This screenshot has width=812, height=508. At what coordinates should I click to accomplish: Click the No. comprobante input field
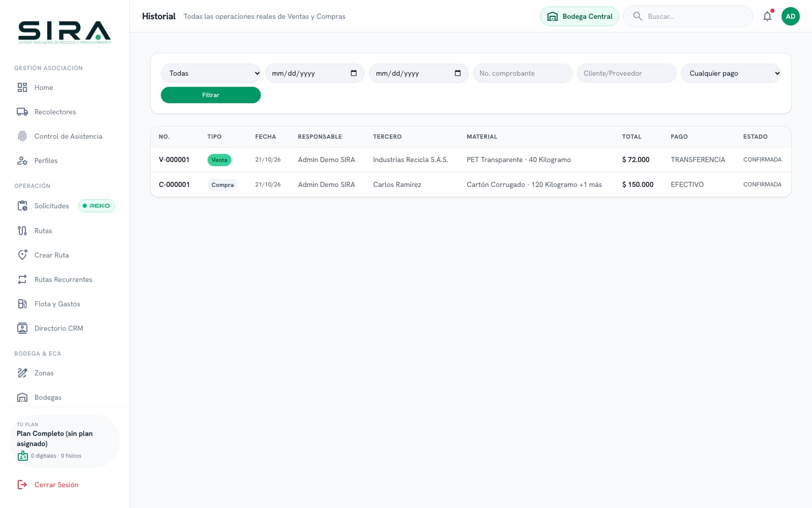click(523, 73)
